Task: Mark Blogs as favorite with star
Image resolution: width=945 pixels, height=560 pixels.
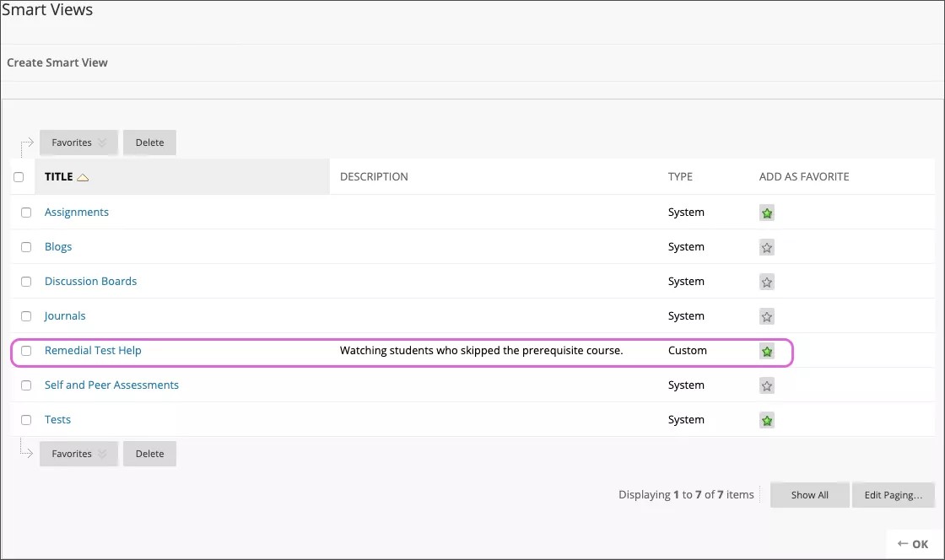Action: tap(766, 248)
